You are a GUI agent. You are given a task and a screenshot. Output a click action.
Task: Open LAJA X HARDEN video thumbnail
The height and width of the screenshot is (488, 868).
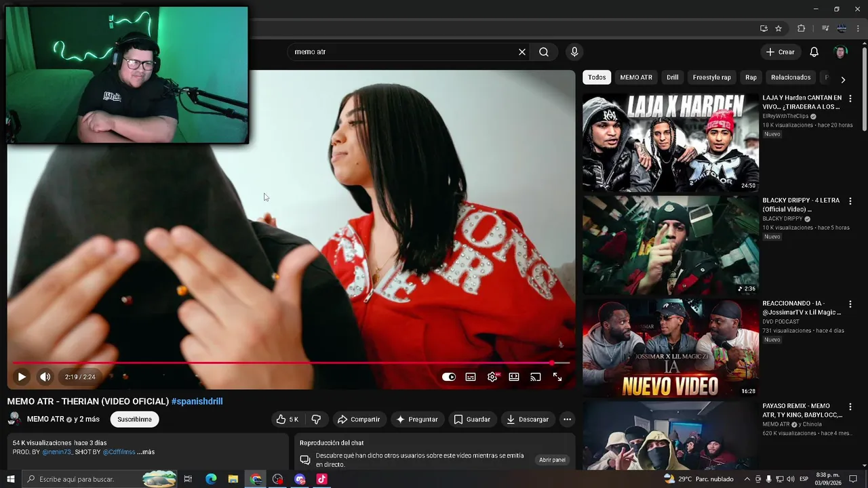[x=671, y=142]
